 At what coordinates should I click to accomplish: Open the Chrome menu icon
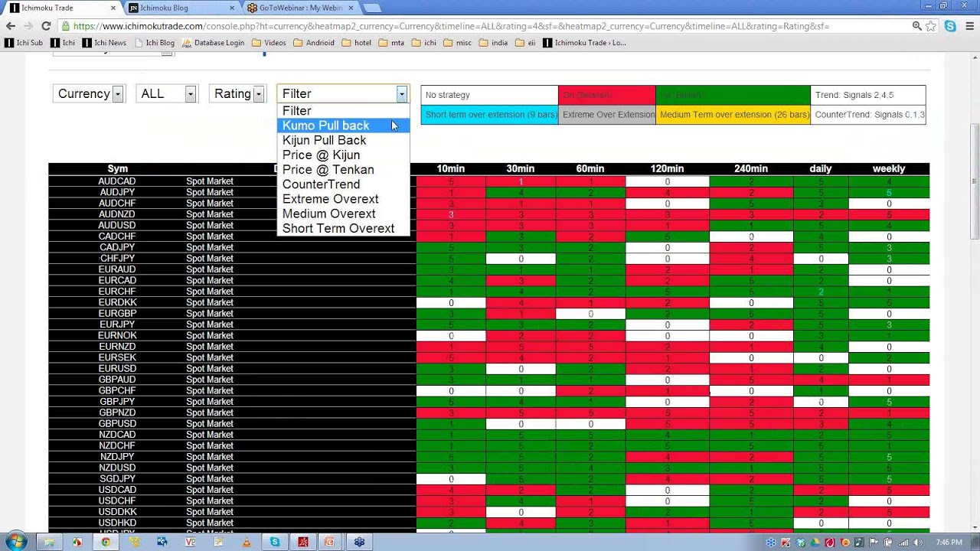coord(969,26)
